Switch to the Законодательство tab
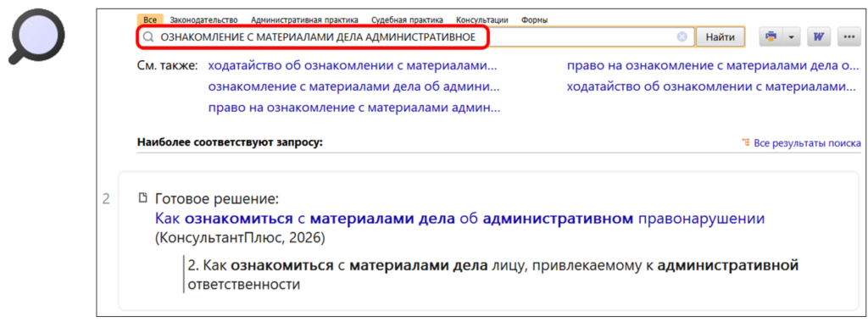 203,20
